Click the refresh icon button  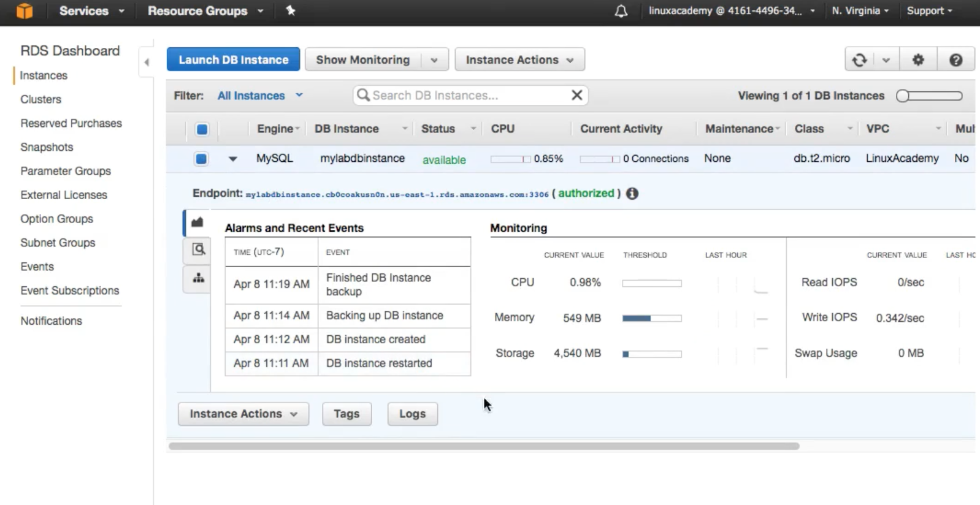(859, 59)
